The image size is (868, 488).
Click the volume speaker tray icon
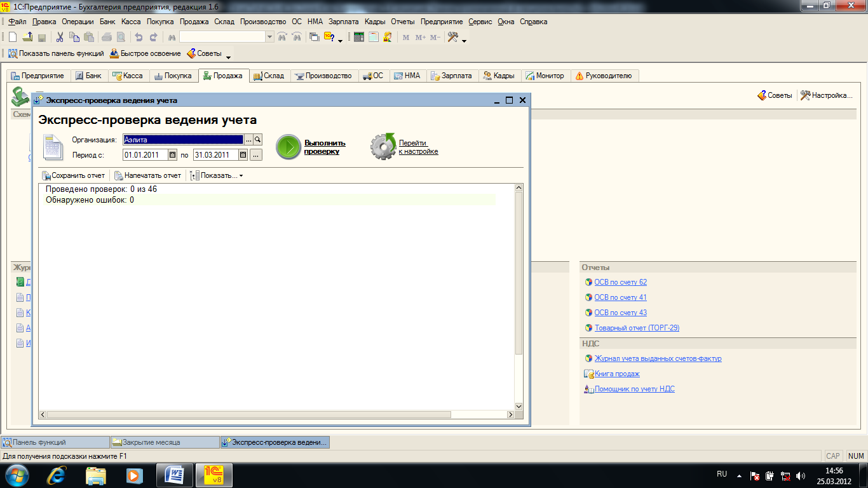point(800,475)
